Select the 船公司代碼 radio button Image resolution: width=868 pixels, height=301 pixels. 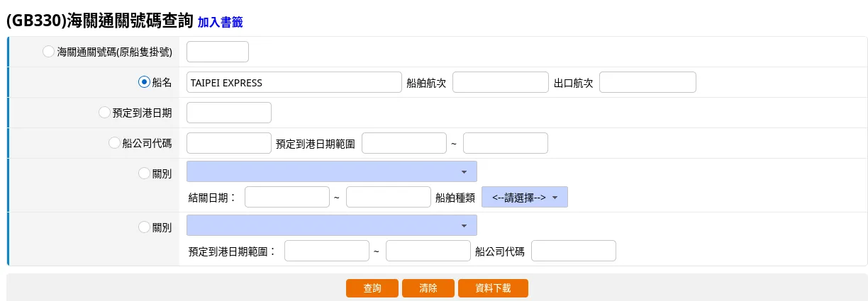[x=114, y=142]
